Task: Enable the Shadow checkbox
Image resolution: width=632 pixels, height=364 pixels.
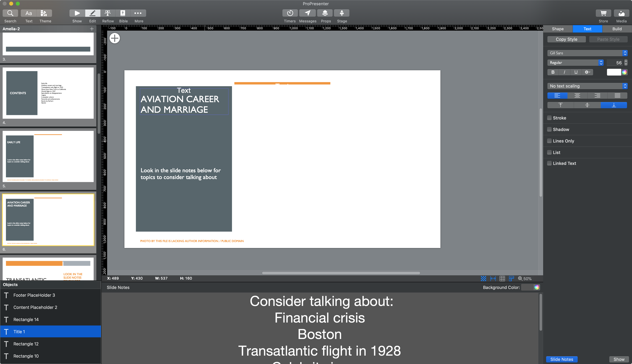Action: pos(549,129)
